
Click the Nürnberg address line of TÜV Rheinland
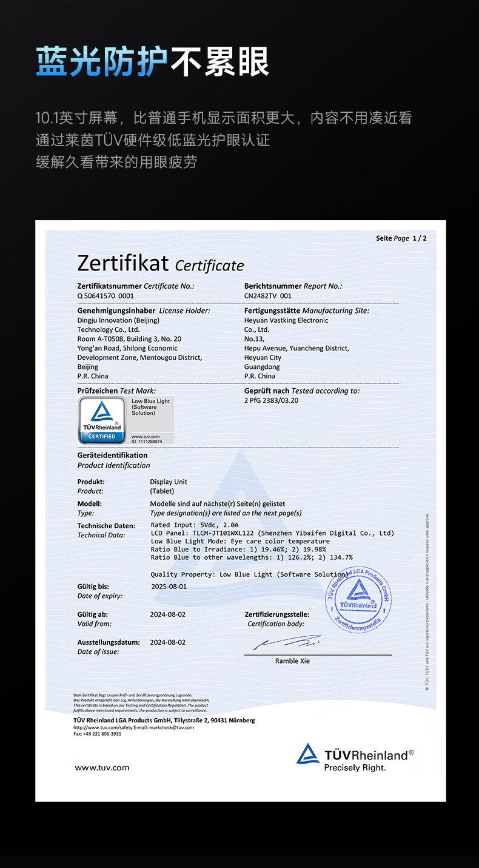pos(164,720)
